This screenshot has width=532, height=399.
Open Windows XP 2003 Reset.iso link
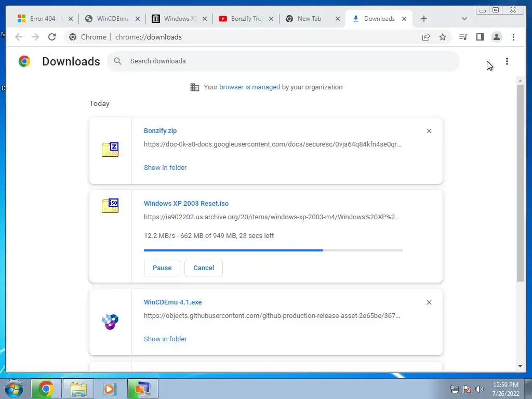187,204
